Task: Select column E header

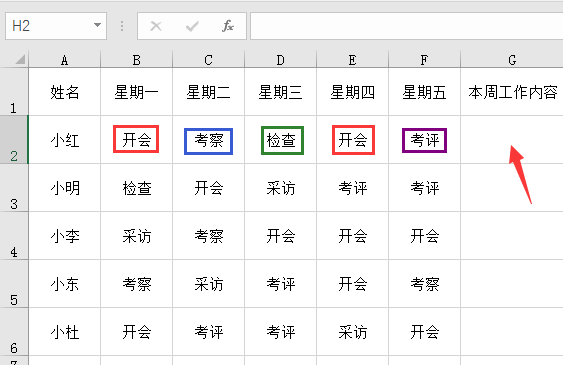Action: 353,60
